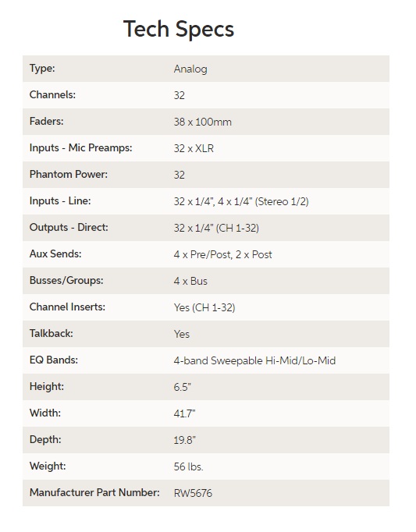Image resolution: width=416 pixels, height=532 pixels.
Task: Click the Tech Specs heading
Action: click(x=178, y=30)
